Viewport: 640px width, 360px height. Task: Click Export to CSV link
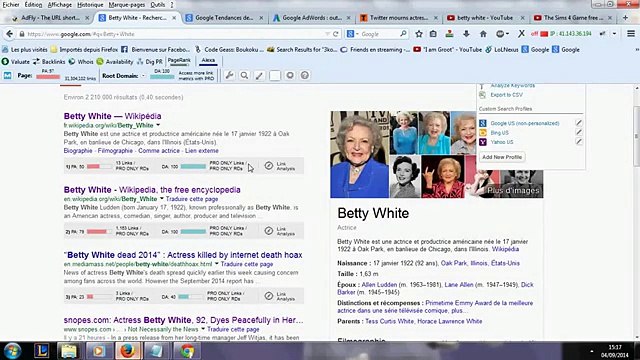tap(506, 95)
